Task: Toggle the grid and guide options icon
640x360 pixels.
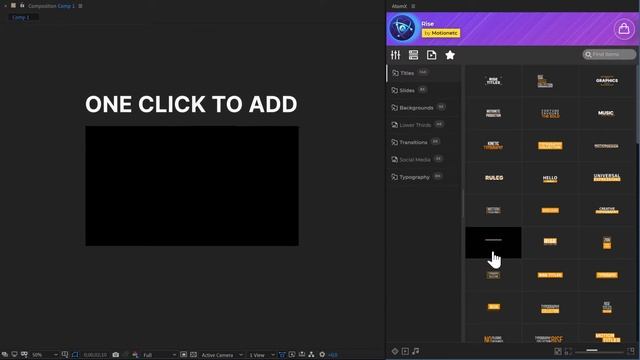Action: pos(65,355)
